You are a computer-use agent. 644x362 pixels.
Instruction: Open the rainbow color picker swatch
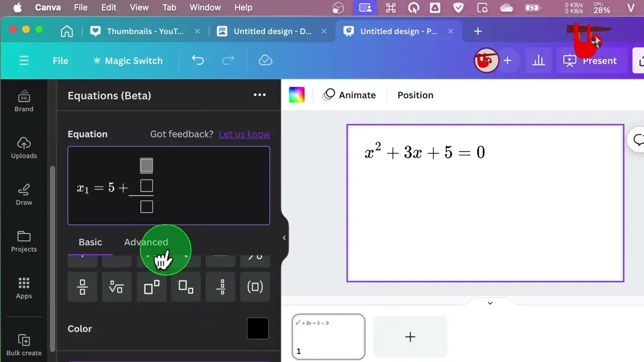[297, 95]
